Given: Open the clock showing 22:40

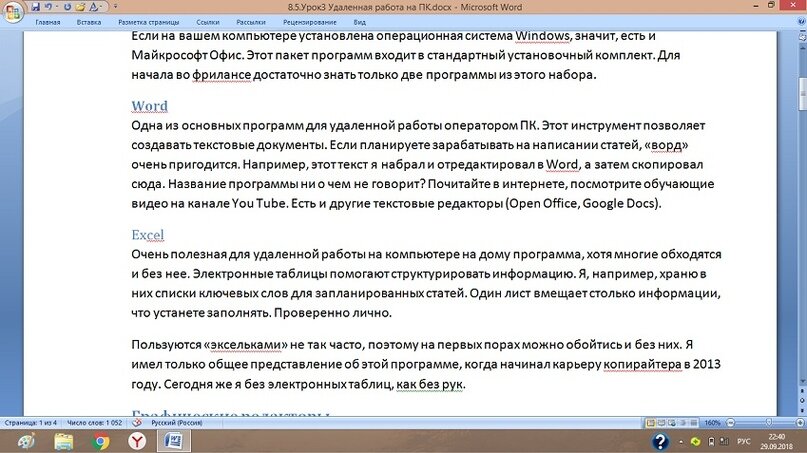Looking at the screenshot, I should tap(777, 442).
